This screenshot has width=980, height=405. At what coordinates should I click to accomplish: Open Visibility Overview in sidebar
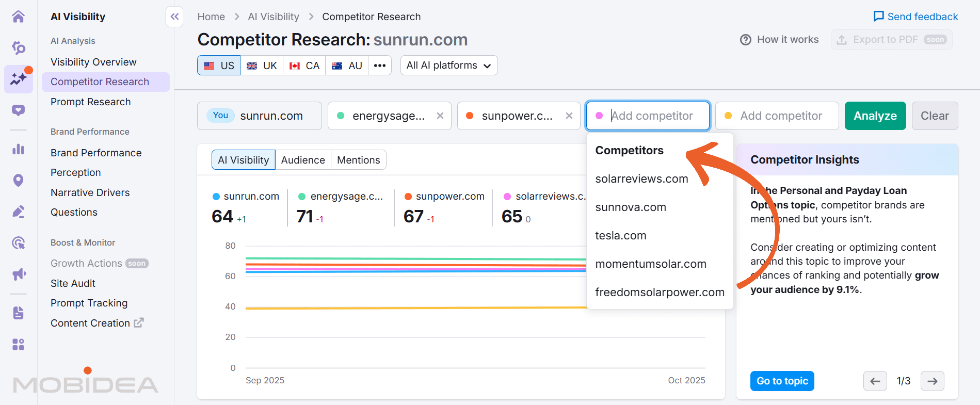(x=93, y=62)
